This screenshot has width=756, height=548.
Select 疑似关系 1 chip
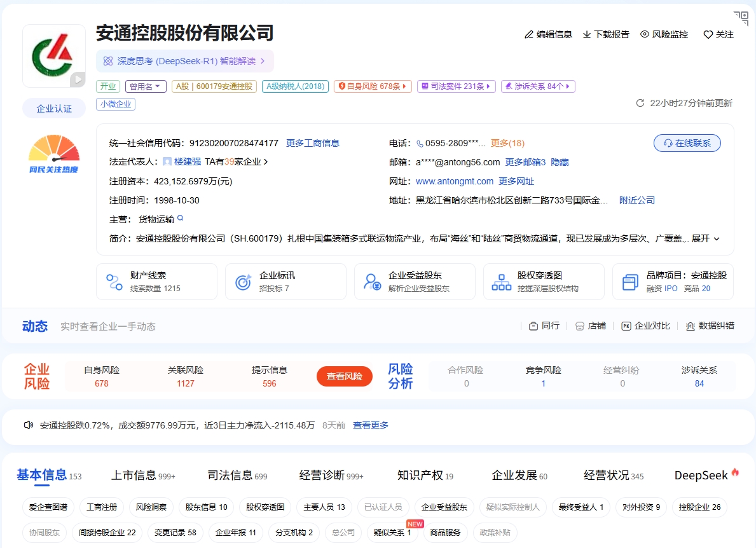coord(392,533)
